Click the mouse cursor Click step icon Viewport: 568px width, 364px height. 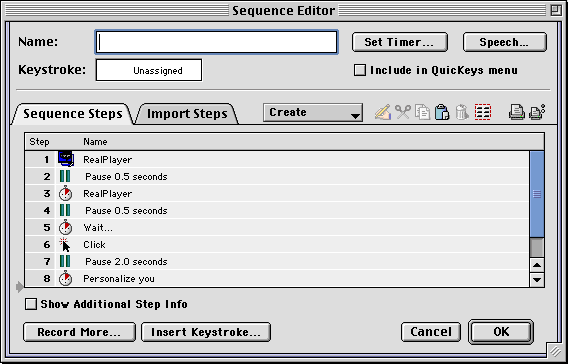pos(65,244)
